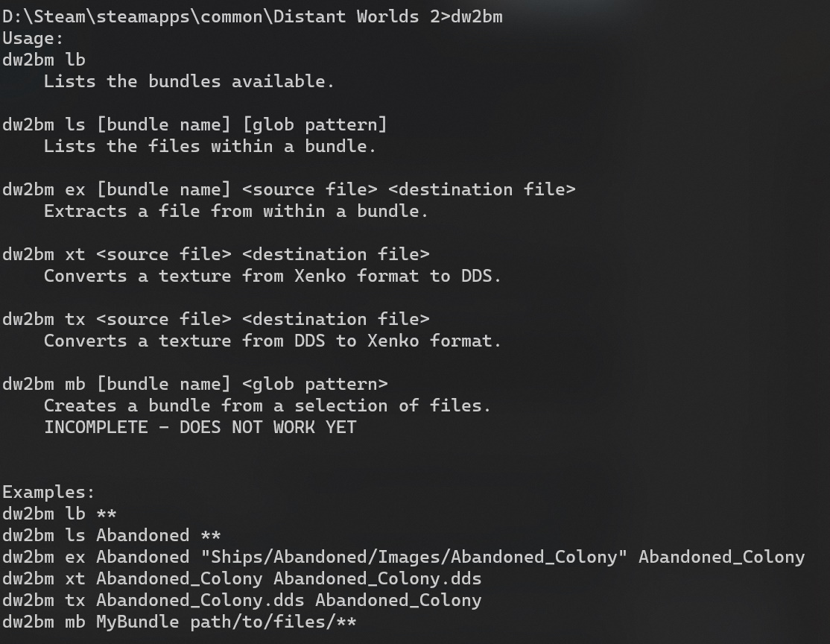Click 'Abandoned_Colony.dds' in the xt example
The width and height of the screenshot is (830, 644).
pos(378,579)
